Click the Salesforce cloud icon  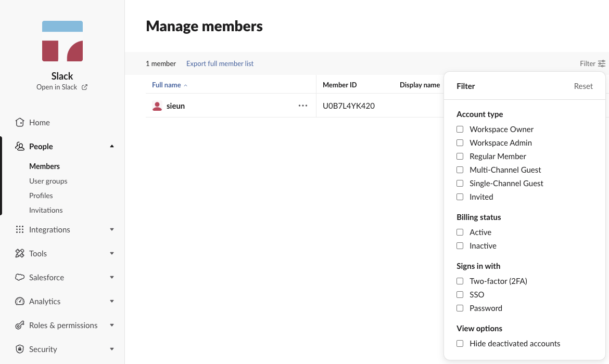point(19,277)
